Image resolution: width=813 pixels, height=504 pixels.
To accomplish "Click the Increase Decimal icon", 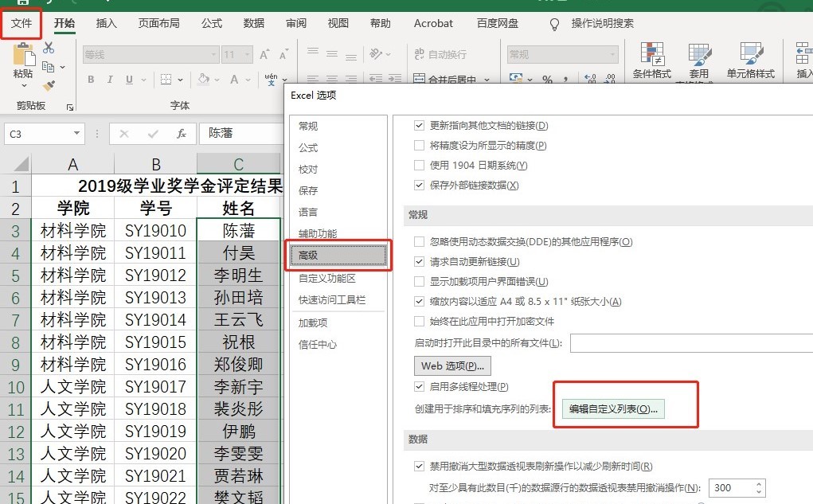I will coord(590,79).
